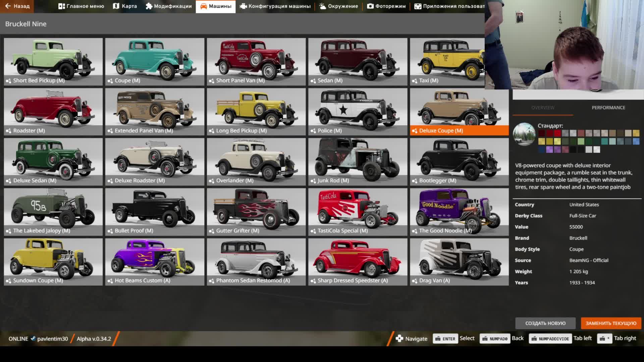Click the Alpha v.0.34.2 version label
644x362 pixels.
[94, 339]
